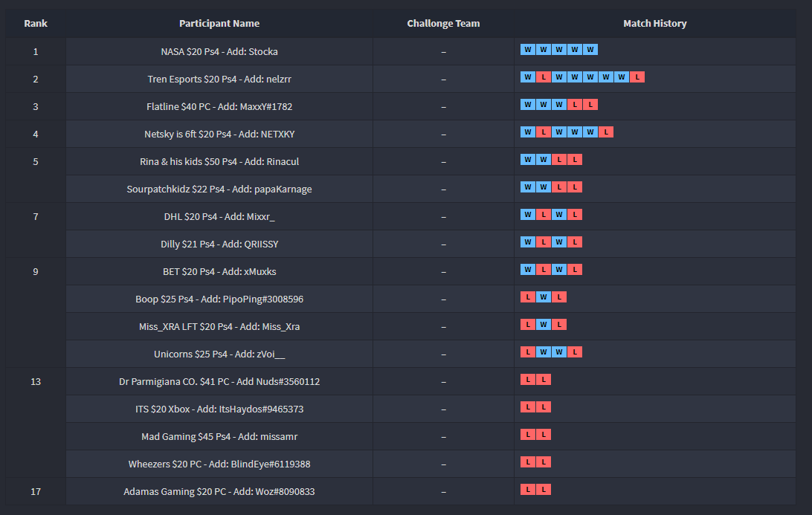Select participant Tren Esports $20 Ps4

[219, 79]
